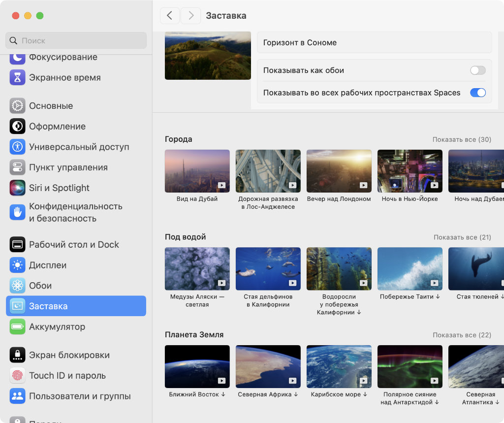Select the 'Вид на Дубай' screensaver thumbnail

tap(197, 171)
